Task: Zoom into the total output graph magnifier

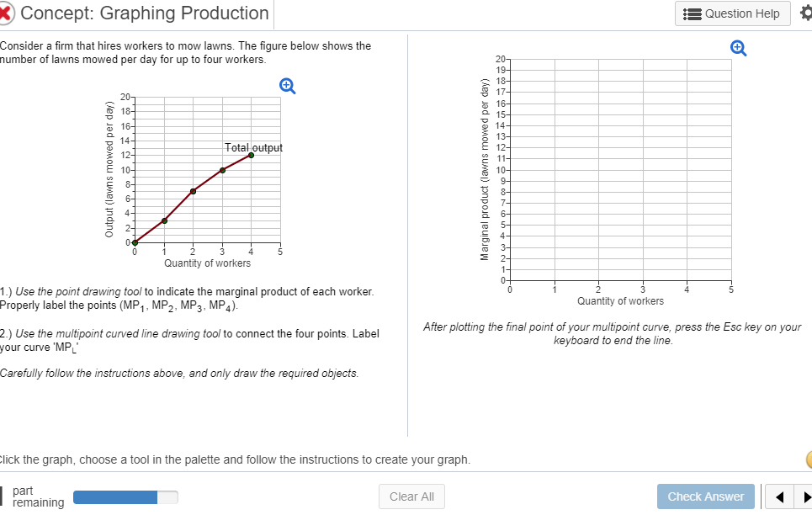Action: click(287, 85)
